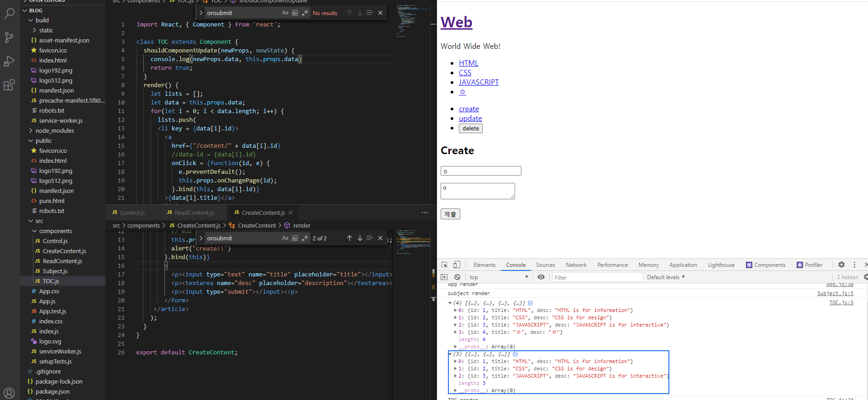Click the Web heading link

click(x=456, y=22)
